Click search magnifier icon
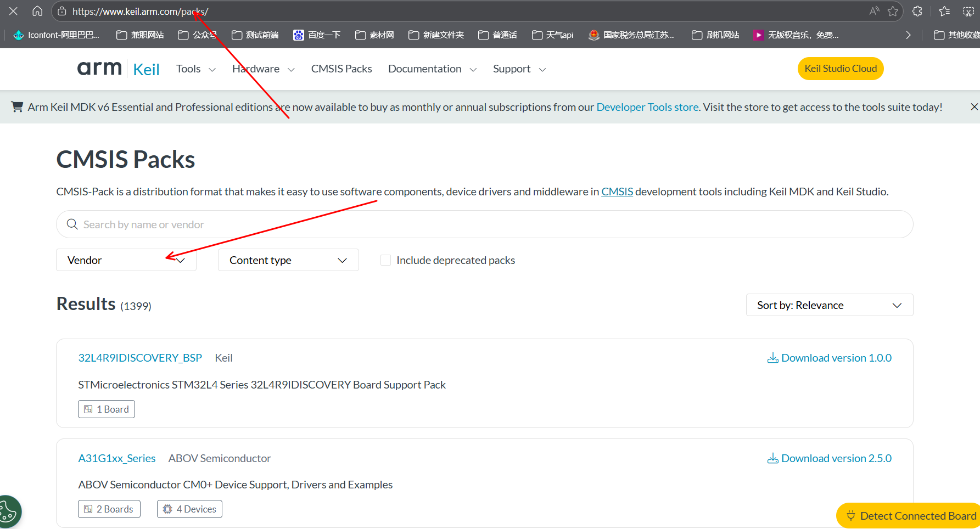The width and height of the screenshot is (980, 529). [x=72, y=224]
